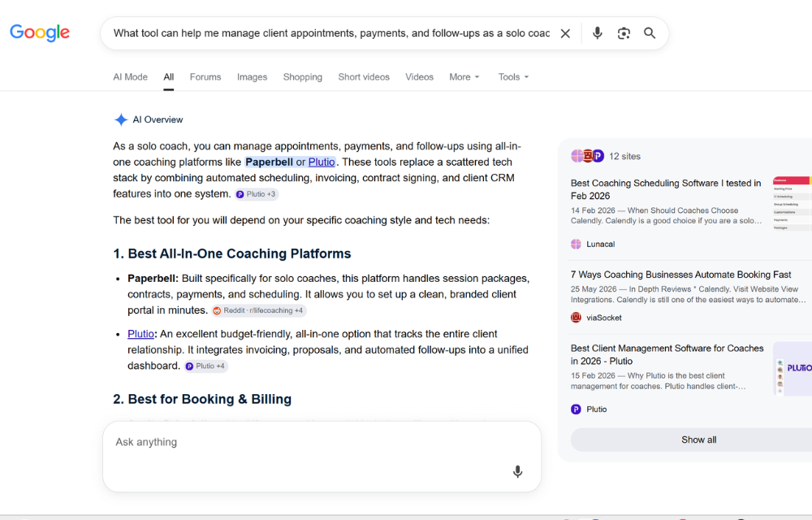Viewport: 812px width, 520px height.
Task: Open Reddit r/lifecoaching +4 source chip
Action: (259, 310)
